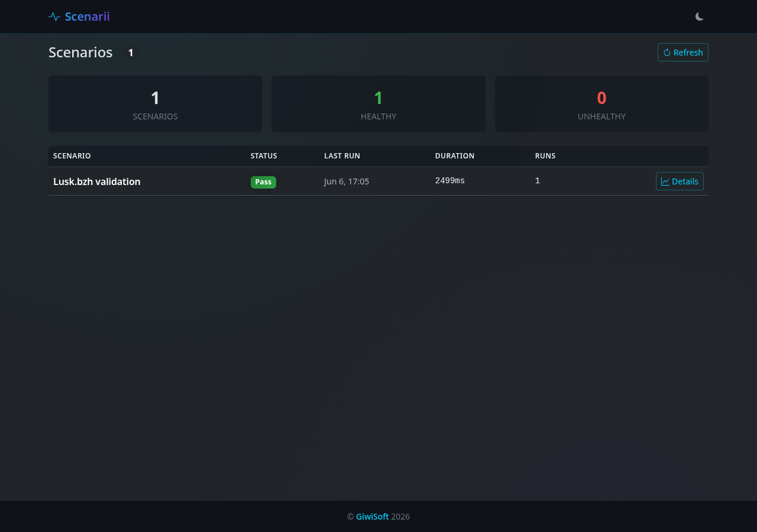The height and width of the screenshot is (532, 757).
Task: Click the green Pass status badge
Action: tap(263, 182)
